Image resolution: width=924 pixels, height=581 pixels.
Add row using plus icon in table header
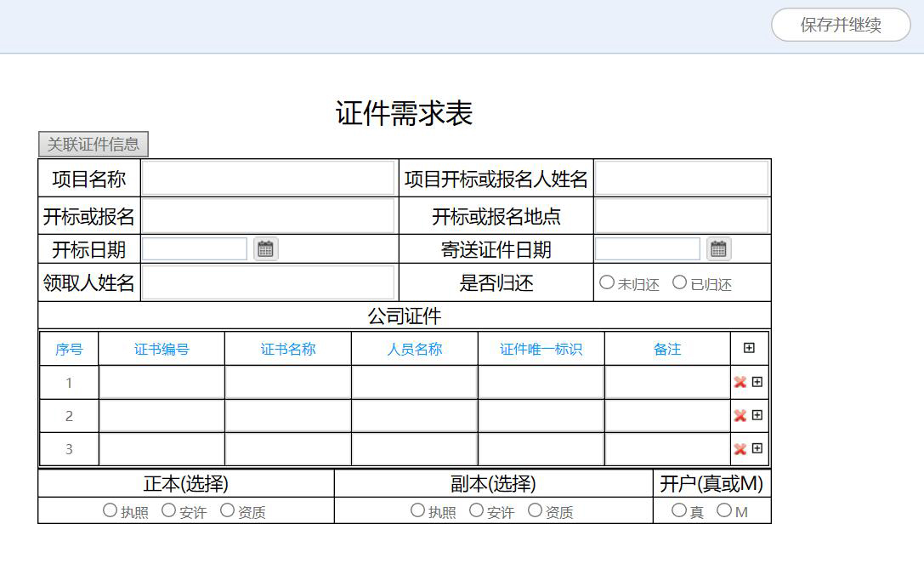pyautogui.click(x=749, y=348)
